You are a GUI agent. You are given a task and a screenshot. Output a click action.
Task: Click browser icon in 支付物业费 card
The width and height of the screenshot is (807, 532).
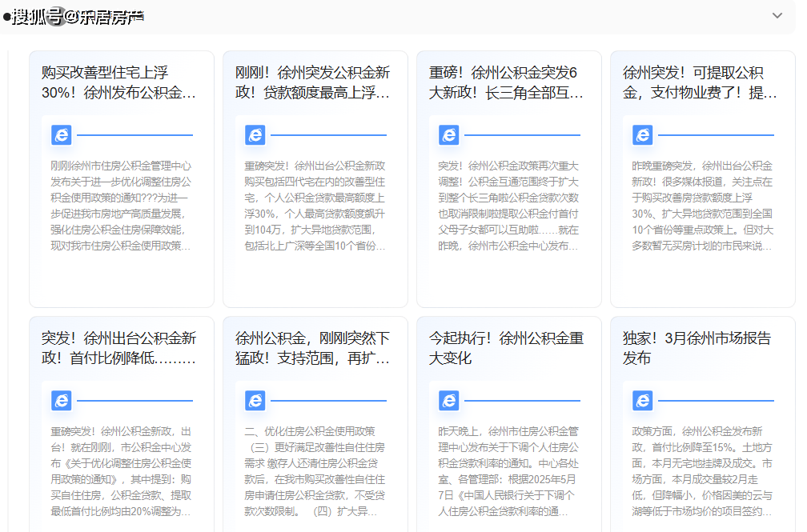[643, 135]
